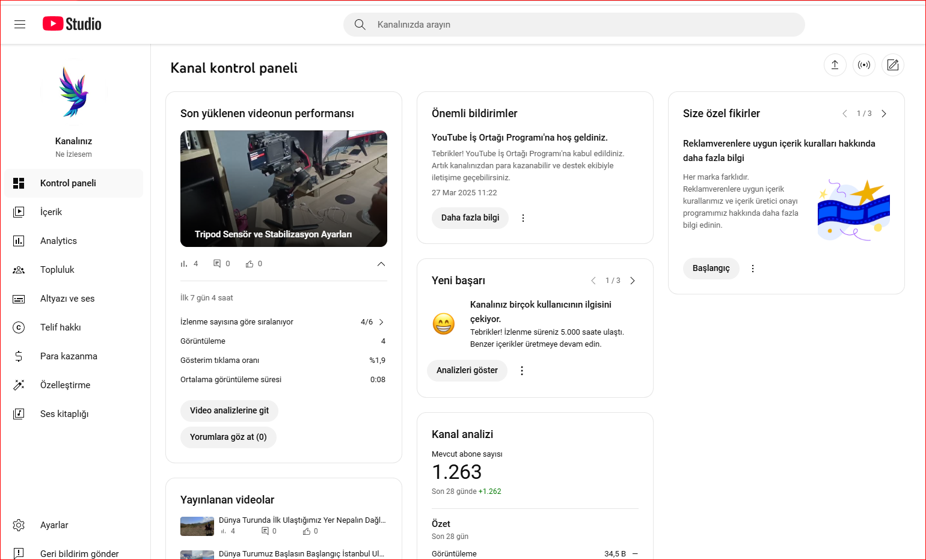Click the Analytics bar chart icon
926x560 pixels.
tap(19, 241)
